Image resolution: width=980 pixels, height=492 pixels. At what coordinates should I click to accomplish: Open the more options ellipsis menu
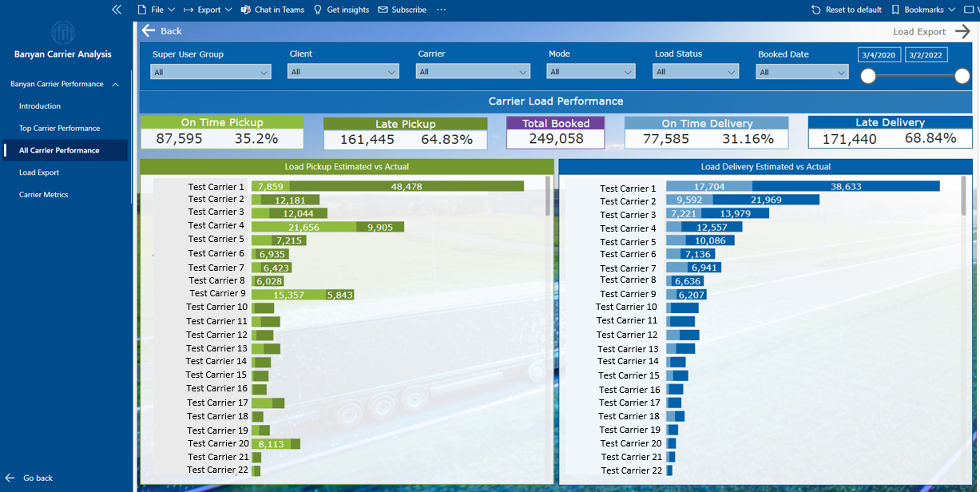tap(442, 10)
